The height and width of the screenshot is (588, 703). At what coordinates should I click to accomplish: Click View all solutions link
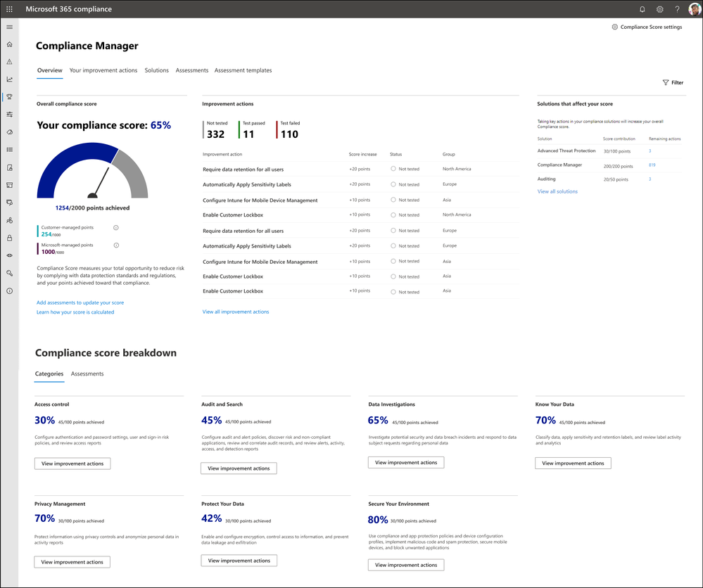(557, 191)
